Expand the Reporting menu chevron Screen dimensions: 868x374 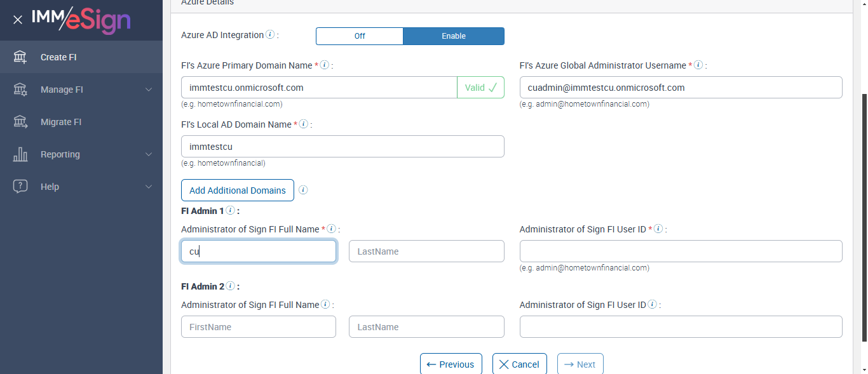click(149, 154)
